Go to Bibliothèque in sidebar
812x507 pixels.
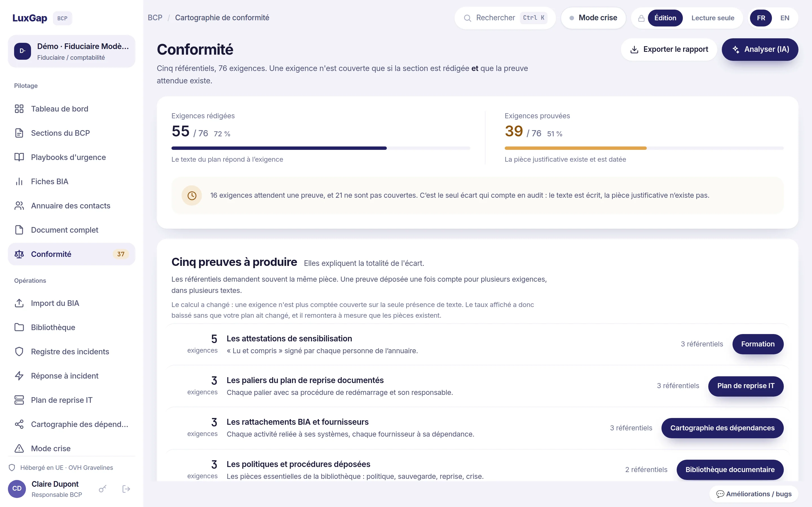pos(71,327)
